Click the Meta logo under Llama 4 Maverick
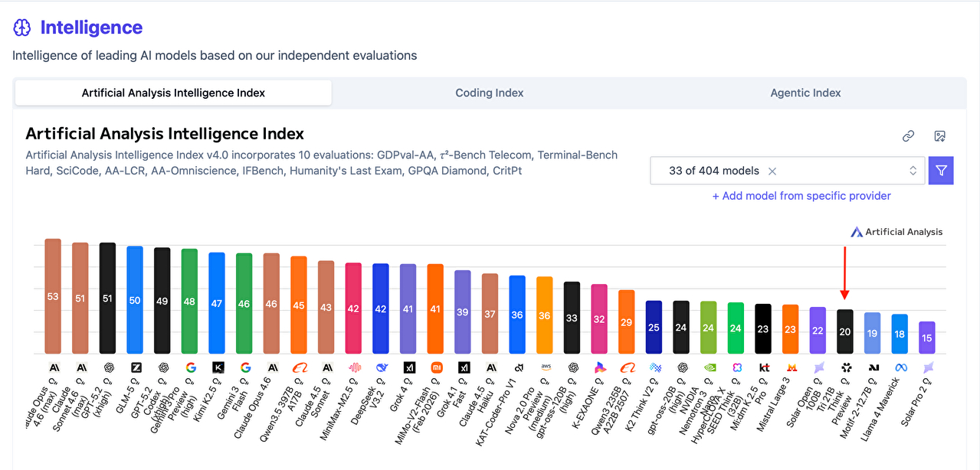Image resolution: width=980 pixels, height=470 pixels. pyautogui.click(x=900, y=367)
